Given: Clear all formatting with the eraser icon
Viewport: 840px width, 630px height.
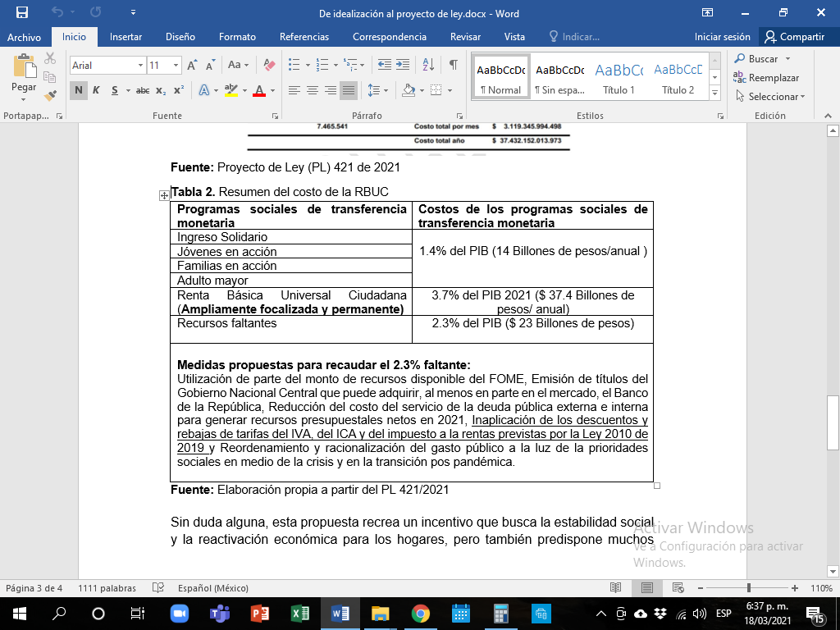Looking at the screenshot, I should point(269,65).
